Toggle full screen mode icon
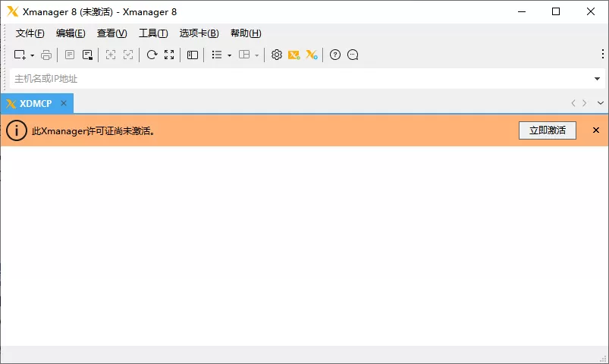The image size is (609, 364). 169,55
